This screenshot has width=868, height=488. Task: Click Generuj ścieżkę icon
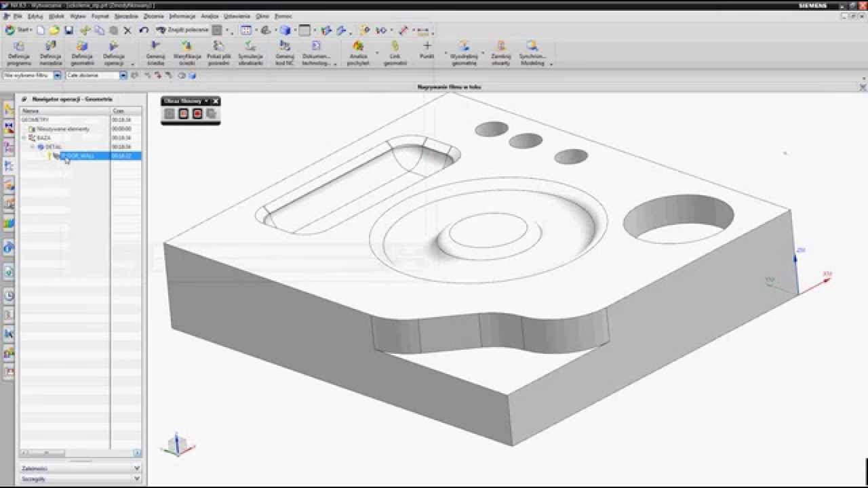coord(155,53)
